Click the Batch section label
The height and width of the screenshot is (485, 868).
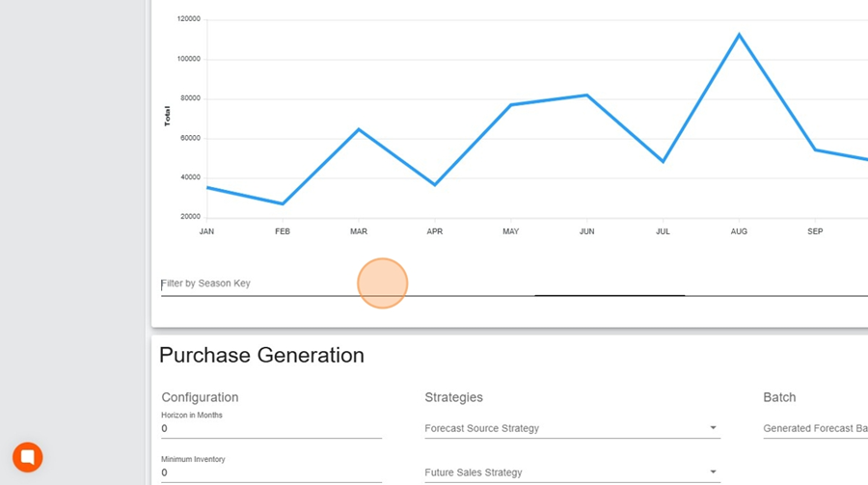coord(779,397)
